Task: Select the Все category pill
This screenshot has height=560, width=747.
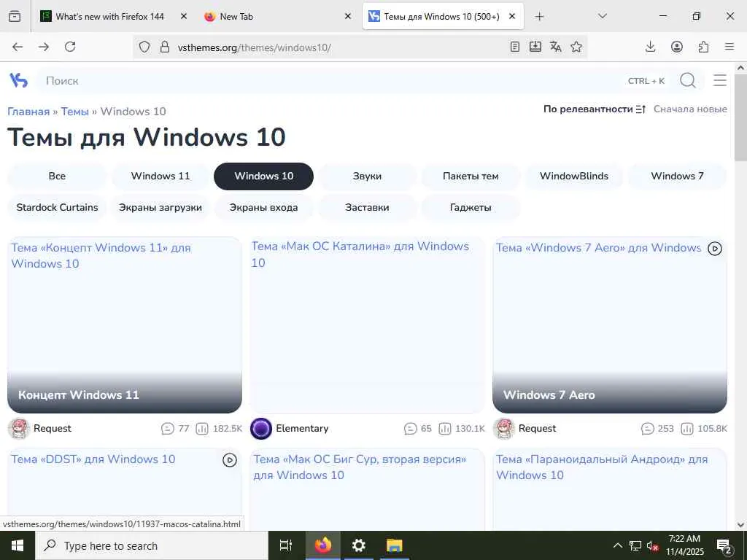Action: 57,176
